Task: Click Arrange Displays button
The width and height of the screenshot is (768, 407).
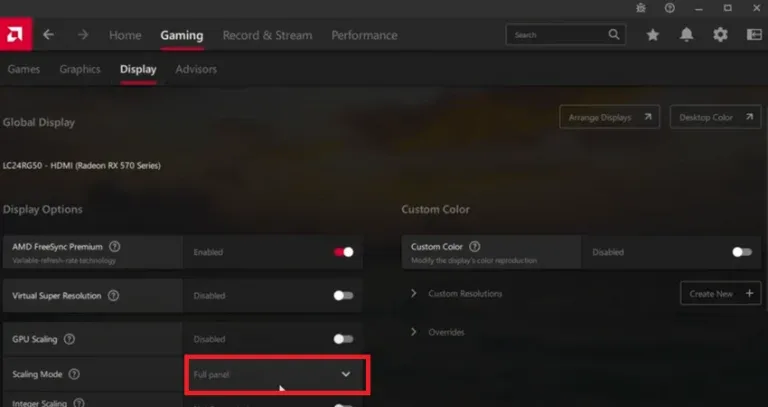Action: (x=609, y=117)
